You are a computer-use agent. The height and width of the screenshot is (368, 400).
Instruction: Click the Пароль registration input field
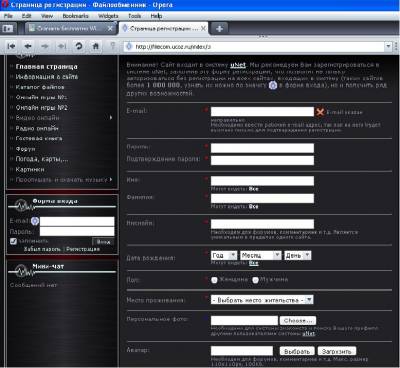(262, 148)
